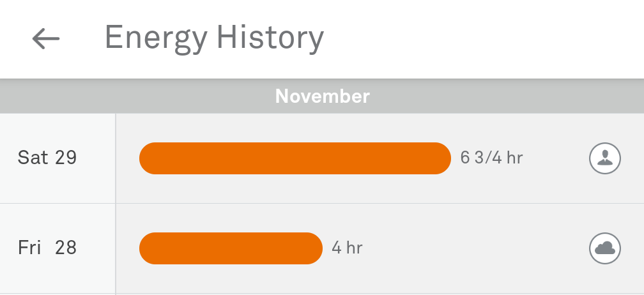The height and width of the screenshot is (295, 644).
Task: Click the cloud icon on Fri 28
Action: point(604,248)
